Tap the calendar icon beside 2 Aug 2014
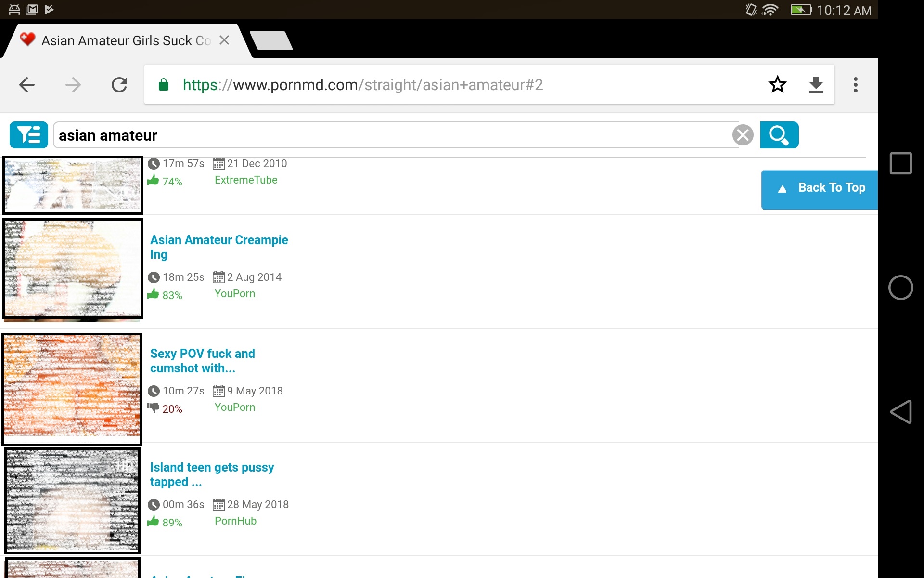 pos(218,277)
